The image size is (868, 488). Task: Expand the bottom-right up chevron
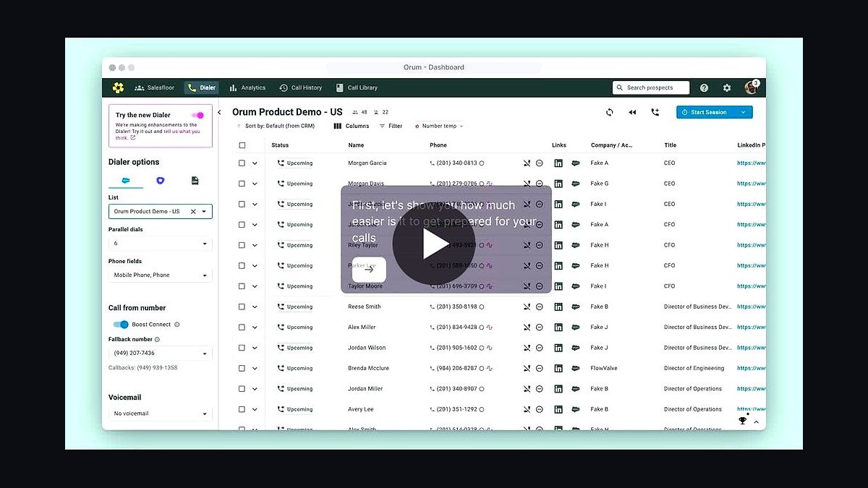[x=757, y=422]
